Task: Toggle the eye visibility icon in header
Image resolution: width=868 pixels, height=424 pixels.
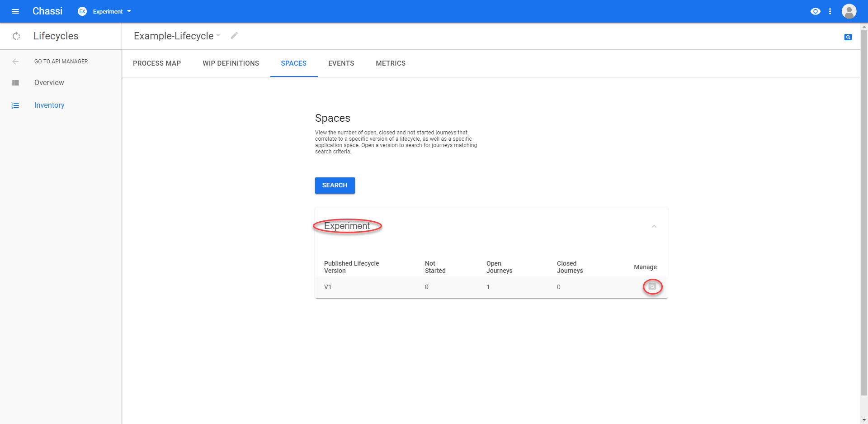Action: click(x=816, y=11)
